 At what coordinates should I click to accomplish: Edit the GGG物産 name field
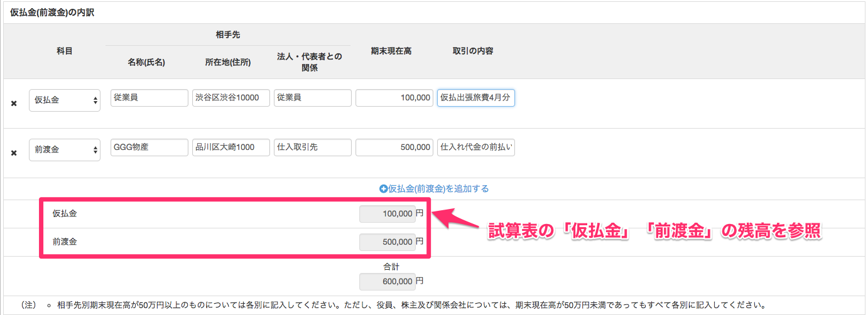pos(149,147)
